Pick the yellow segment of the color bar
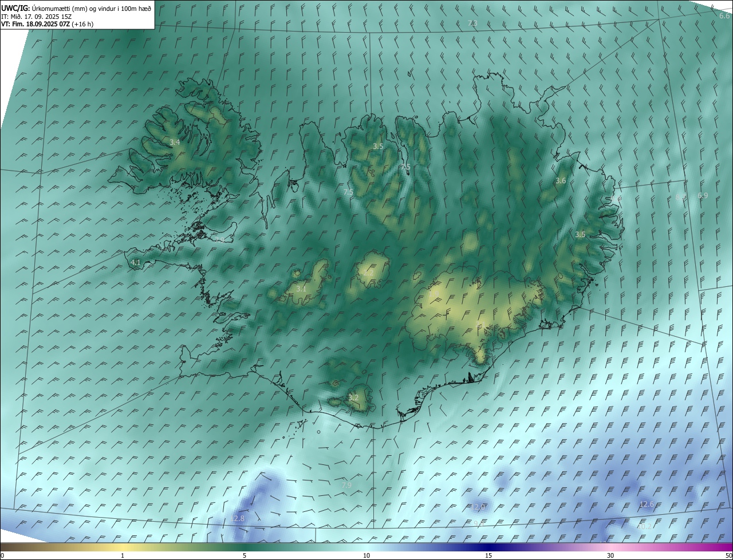Viewport: 733px width, 560px height. pos(123,547)
